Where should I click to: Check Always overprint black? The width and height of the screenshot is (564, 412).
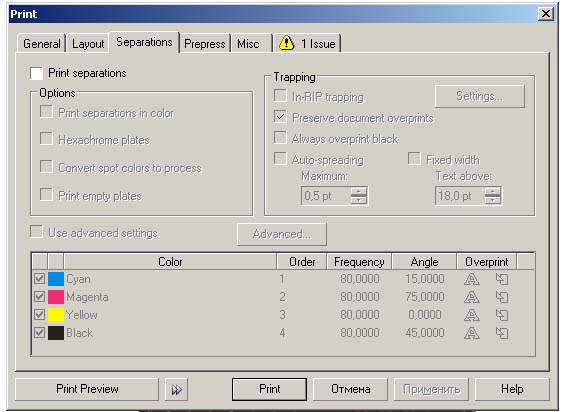point(280,137)
